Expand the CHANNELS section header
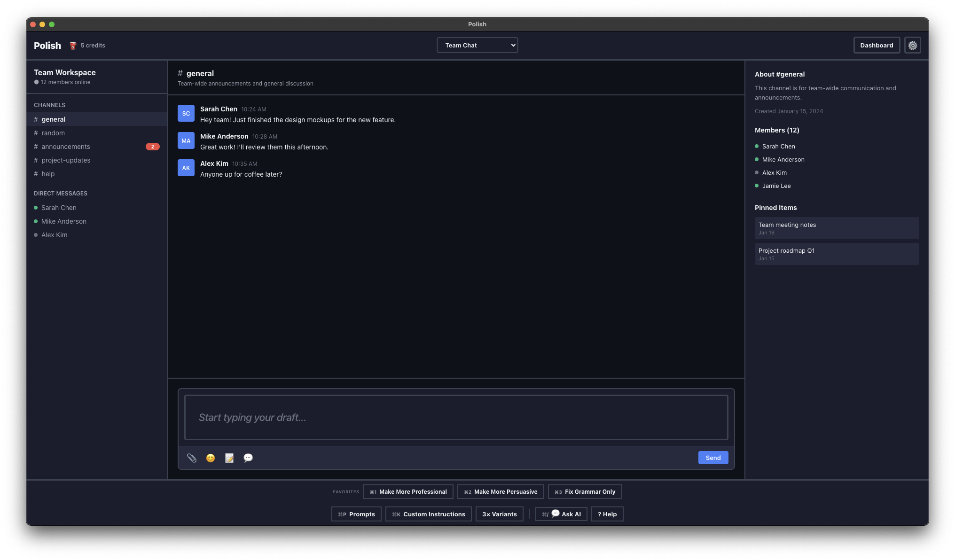The image size is (955, 560). [x=49, y=105]
